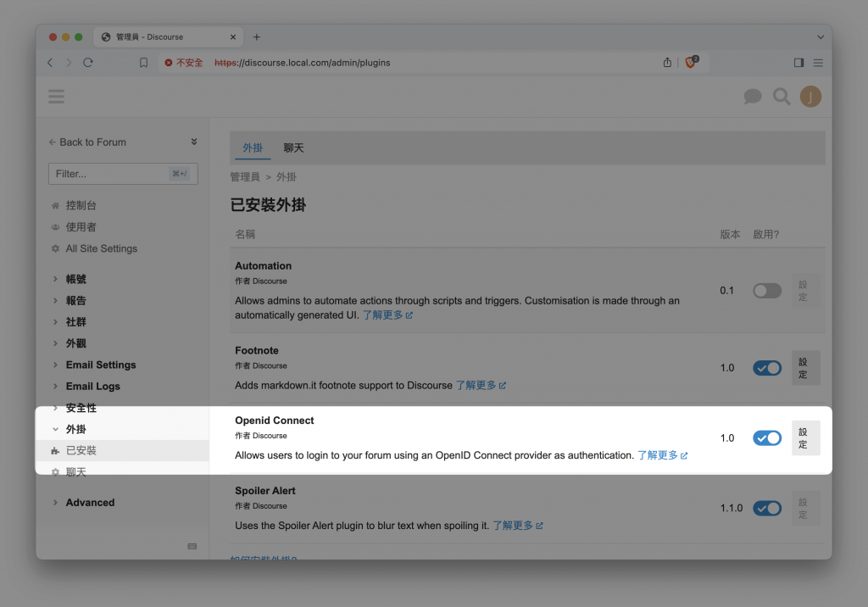Screen dimensions: 868x607
Task: Enable the Automation plugin toggle
Action: pyautogui.click(x=767, y=290)
